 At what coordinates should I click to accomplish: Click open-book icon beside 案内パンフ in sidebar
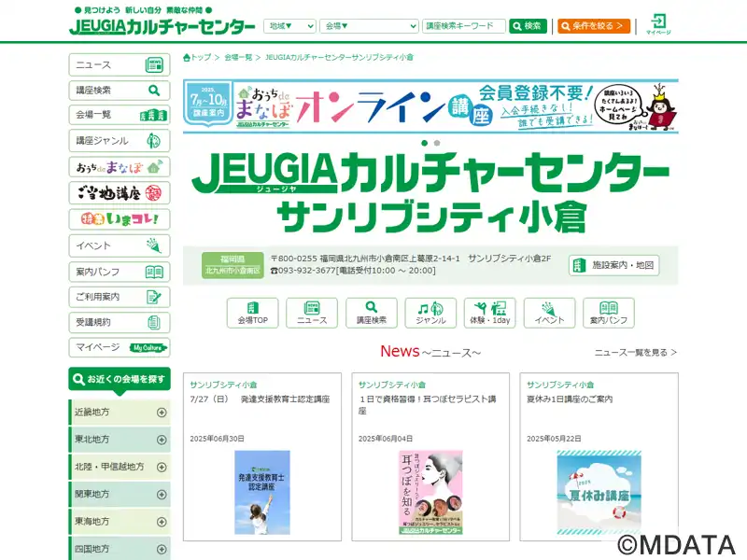(x=154, y=272)
